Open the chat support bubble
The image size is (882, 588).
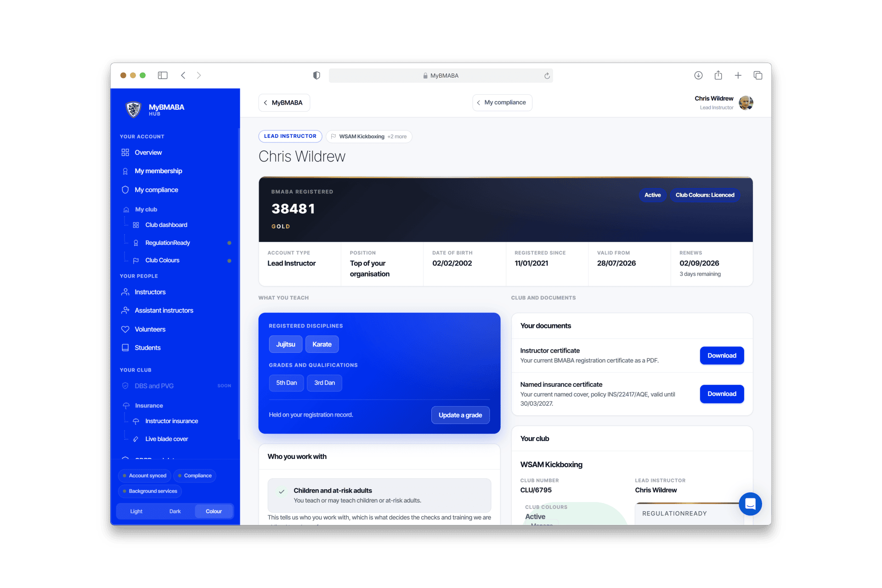[750, 504]
